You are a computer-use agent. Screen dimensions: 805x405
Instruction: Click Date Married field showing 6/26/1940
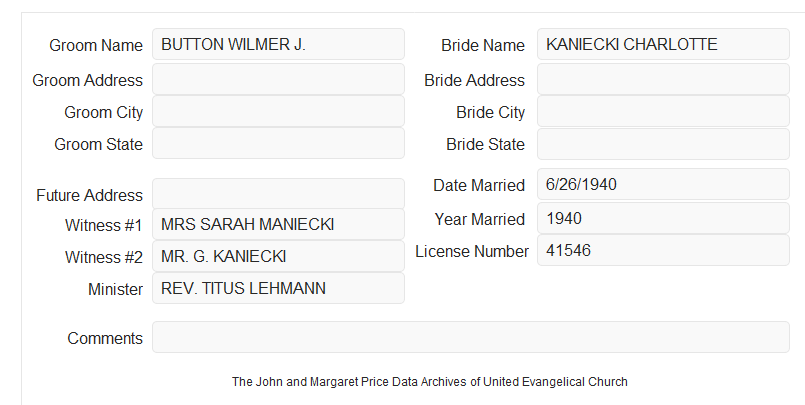click(x=663, y=184)
